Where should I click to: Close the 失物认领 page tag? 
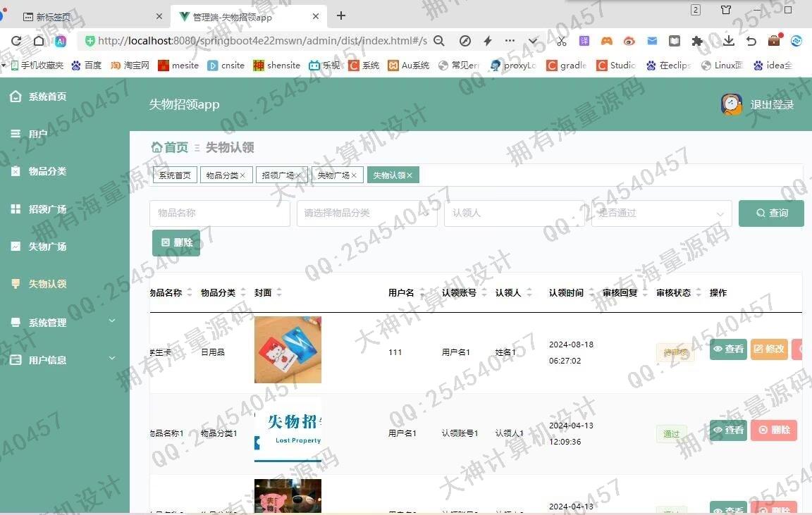coord(410,175)
